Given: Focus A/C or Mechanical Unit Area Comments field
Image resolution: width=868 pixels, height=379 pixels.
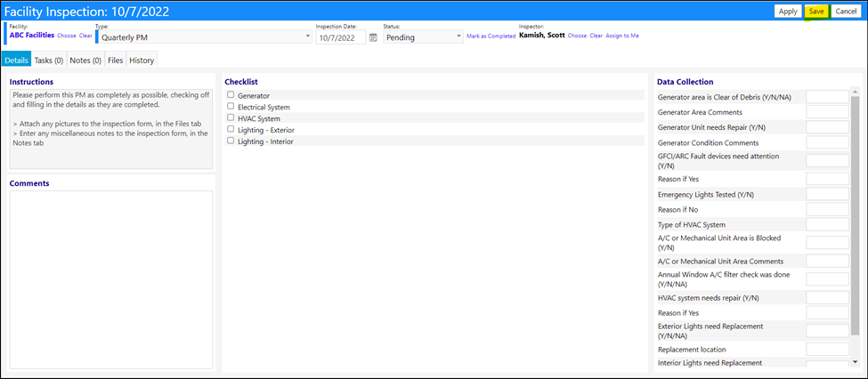Looking at the screenshot, I should pos(827,261).
